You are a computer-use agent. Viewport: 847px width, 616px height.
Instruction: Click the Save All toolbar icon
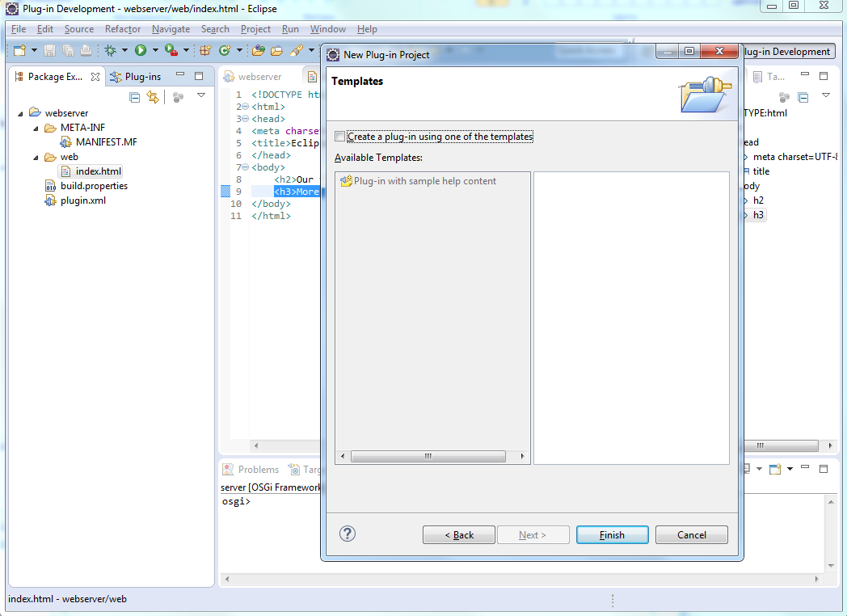pyautogui.click(x=68, y=51)
